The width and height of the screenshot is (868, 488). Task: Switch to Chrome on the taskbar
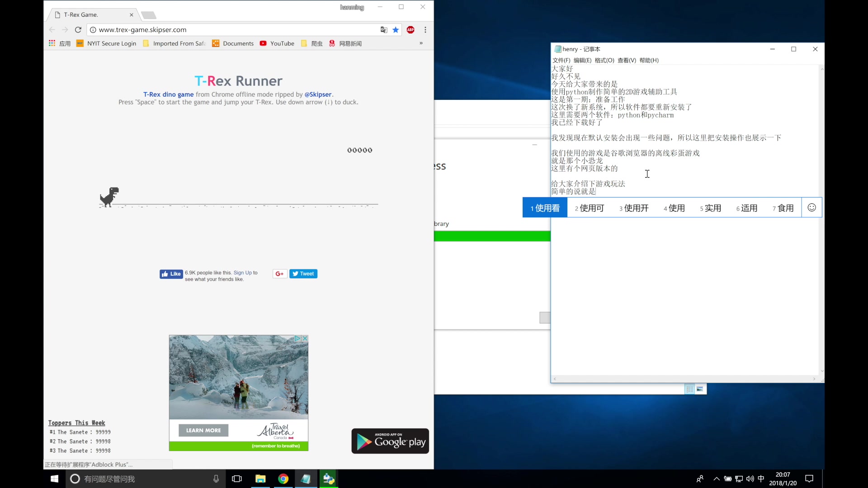pyautogui.click(x=283, y=479)
